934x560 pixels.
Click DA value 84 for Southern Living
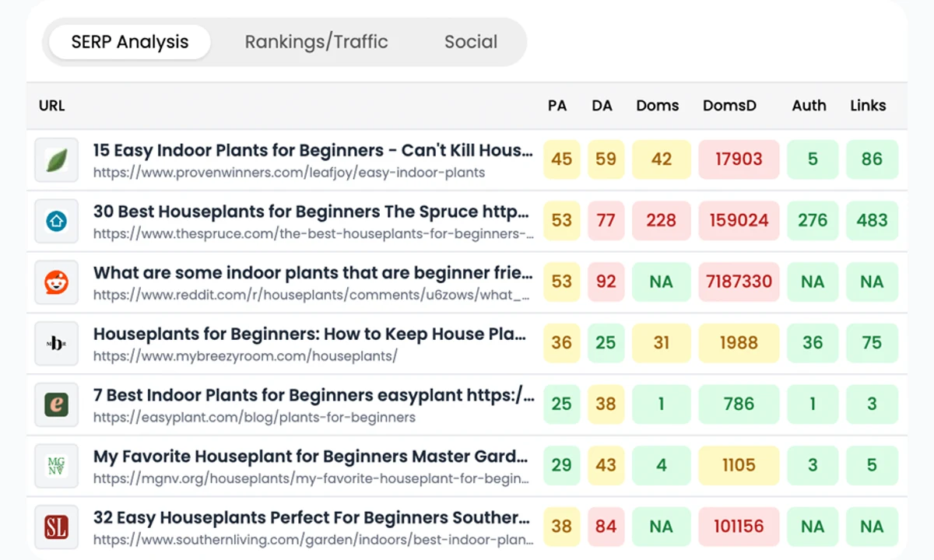pos(606,527)
